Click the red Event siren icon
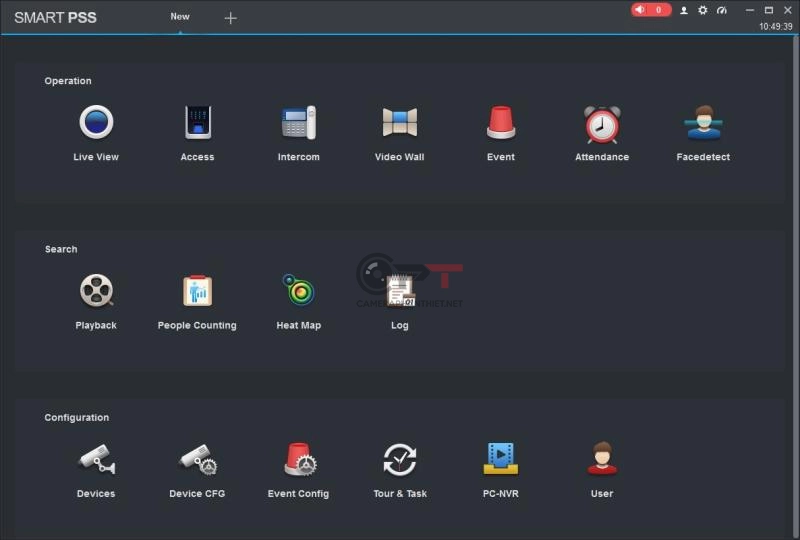Viewport: 800px width, 540px height. tap(501, 123)
